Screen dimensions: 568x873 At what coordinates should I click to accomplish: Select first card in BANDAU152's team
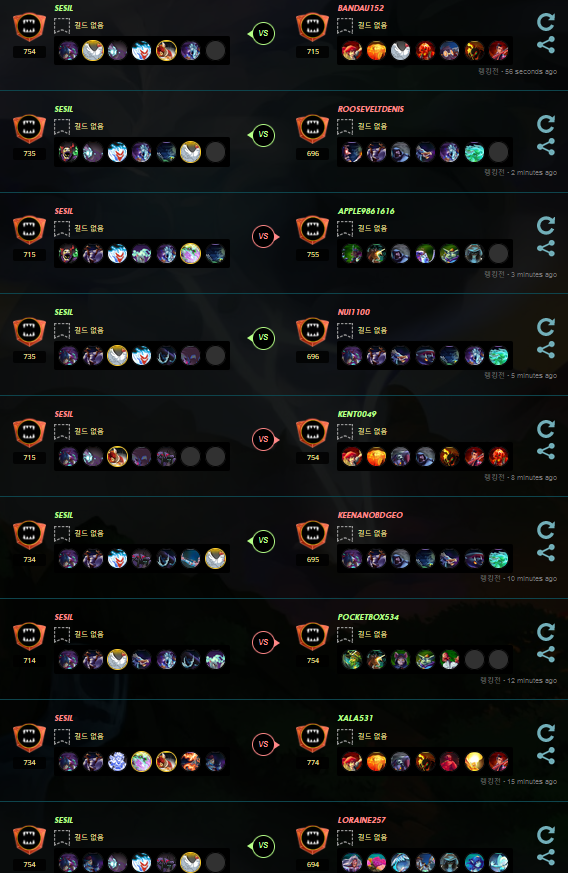351,51
